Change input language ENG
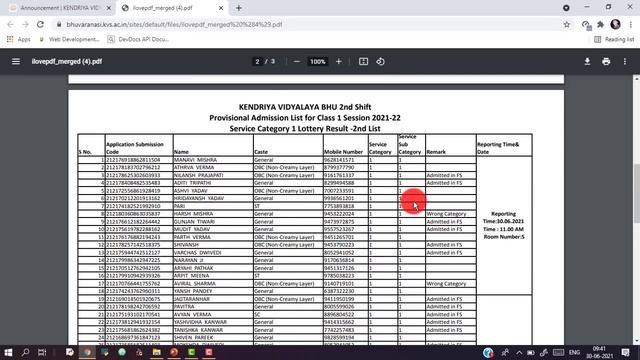Image resolution: width=640 pixels, height=360 pixels. pos(574,352)
